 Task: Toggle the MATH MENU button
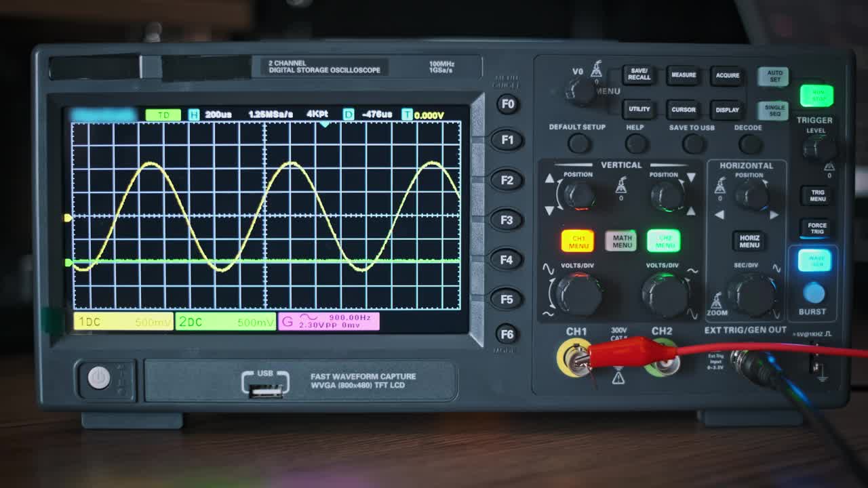coord(621,241)
